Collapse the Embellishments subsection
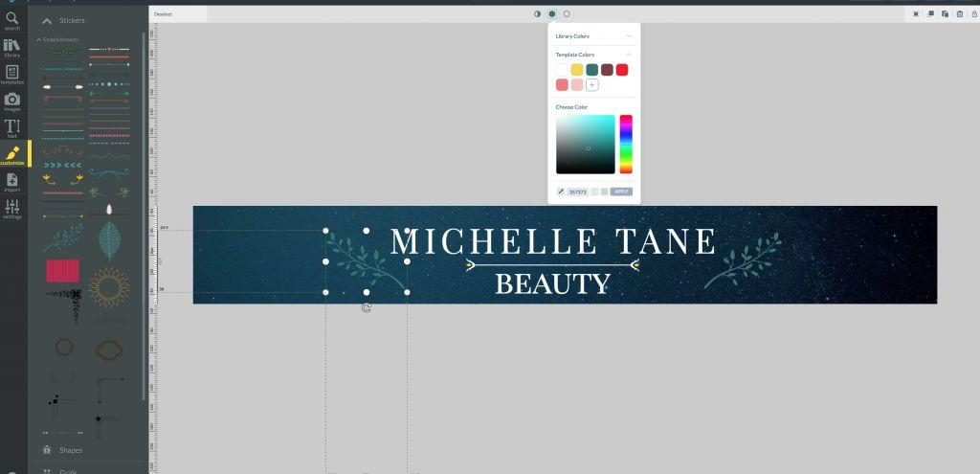980x474 pixels. 38,39
